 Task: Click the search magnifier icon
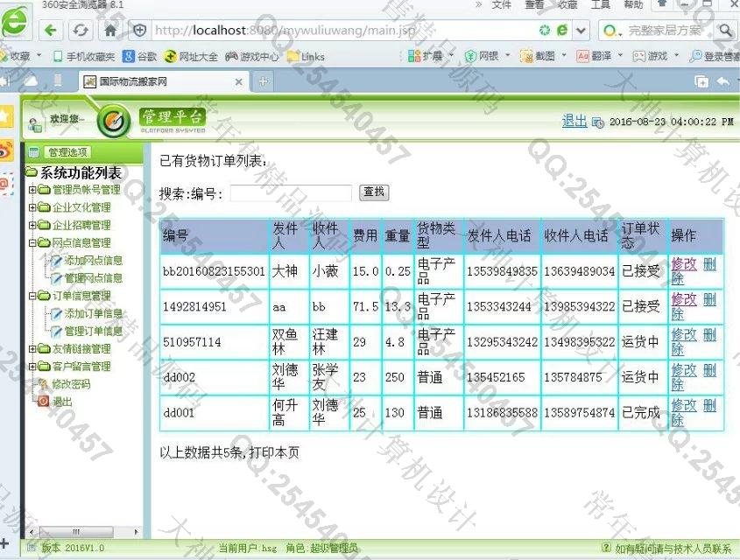(x=724, y=31)
